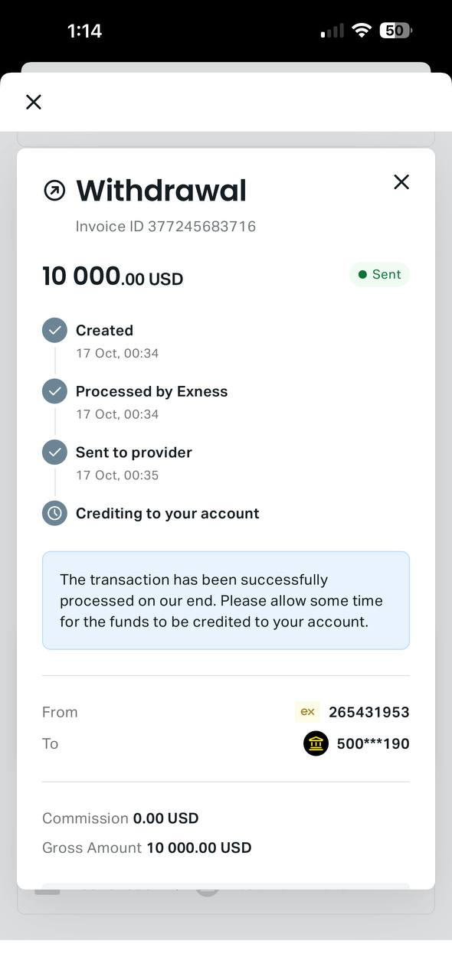452x980 pixels.
Task: Tap the Processed by Exness checkmark icon
Action: coord(54,391)
